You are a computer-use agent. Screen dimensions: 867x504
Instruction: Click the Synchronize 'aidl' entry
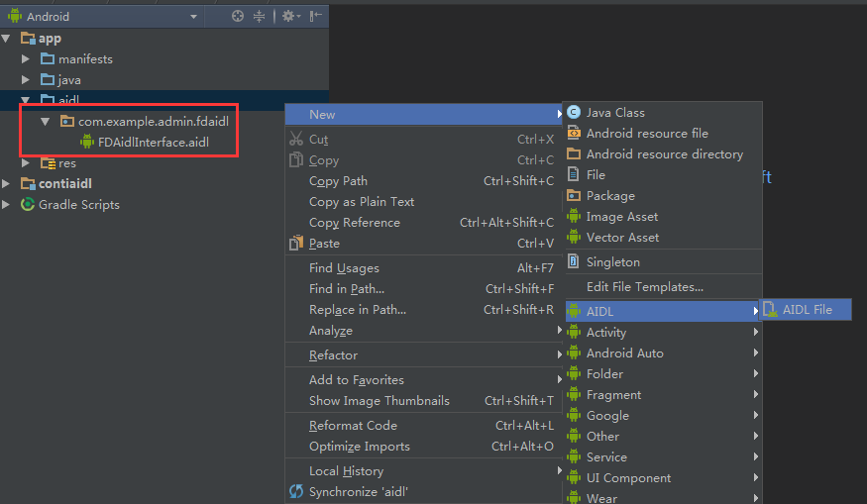[423, 492]
